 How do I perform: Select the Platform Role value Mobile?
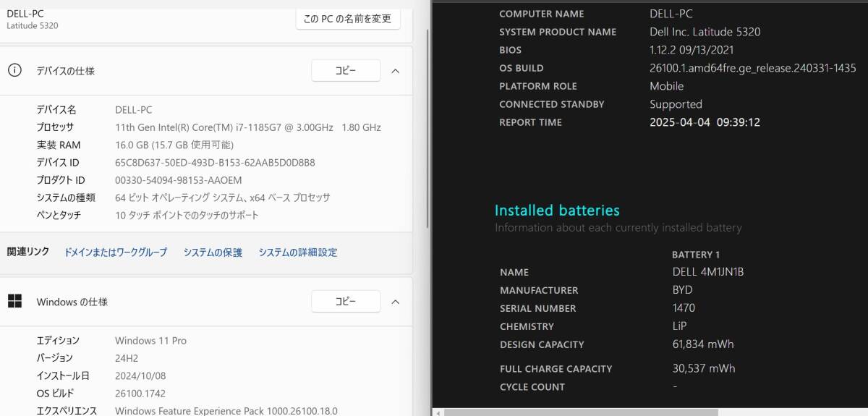click(x=666, y=86)
